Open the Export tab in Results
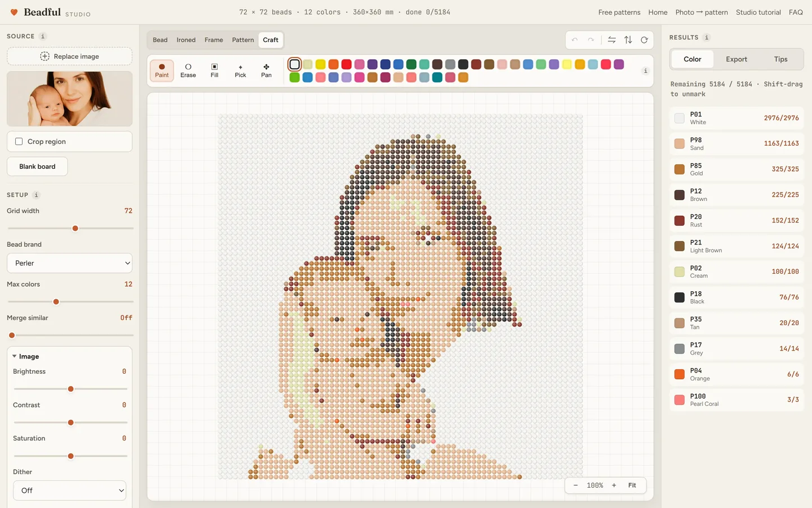This screenshot has width=812, height=508. tap(736, 59)
